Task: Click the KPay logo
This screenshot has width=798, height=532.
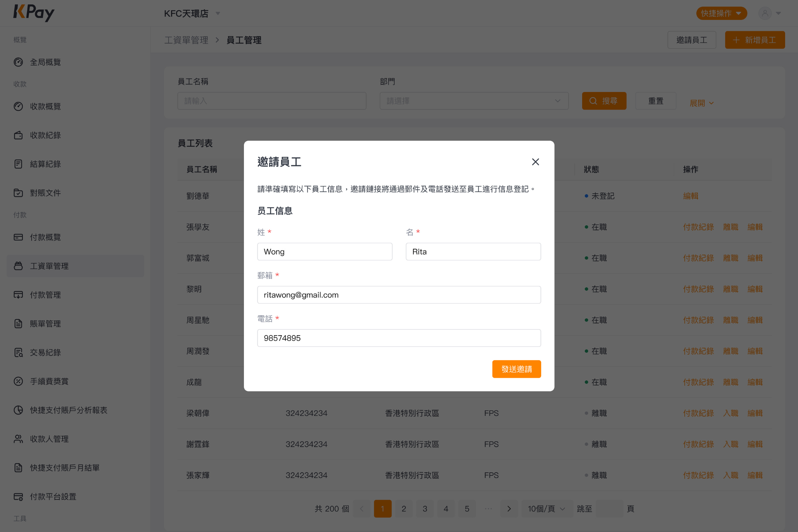Action: (34, 12)
